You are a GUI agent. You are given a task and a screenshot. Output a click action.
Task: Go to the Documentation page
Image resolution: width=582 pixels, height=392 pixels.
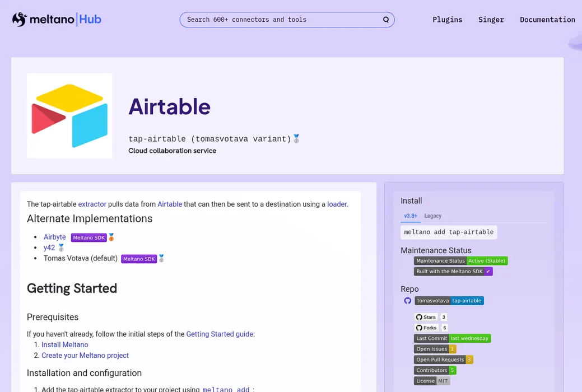tap(547, 20)
